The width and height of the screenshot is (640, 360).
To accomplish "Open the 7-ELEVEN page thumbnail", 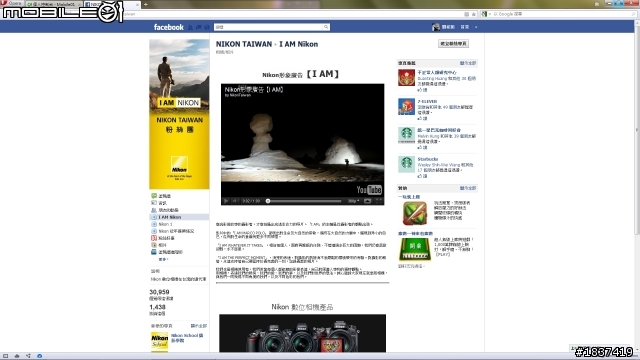I will click(x=406, y=107).
